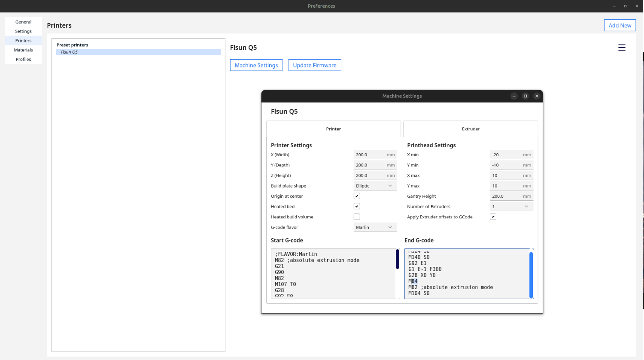Image resolution: width=644 pixels, height=360 pixels.
Task: Restore the Preferences window size
Action: [x=626, y=6]
